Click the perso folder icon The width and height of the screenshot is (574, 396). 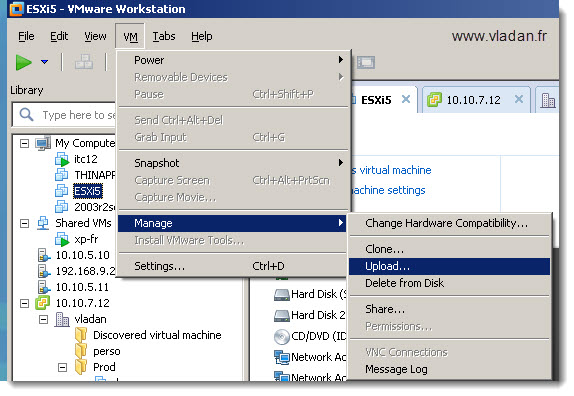(81, 351)
